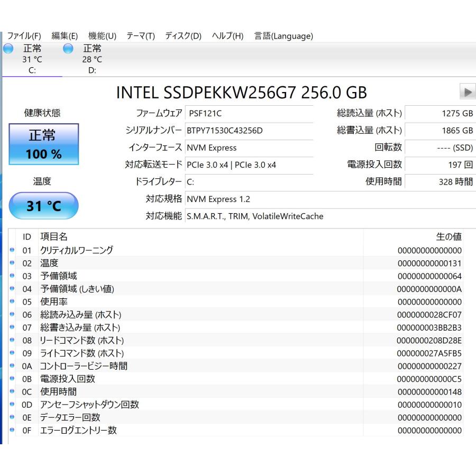Click total host reads value 1275 GB

click(x=440, y=114)
